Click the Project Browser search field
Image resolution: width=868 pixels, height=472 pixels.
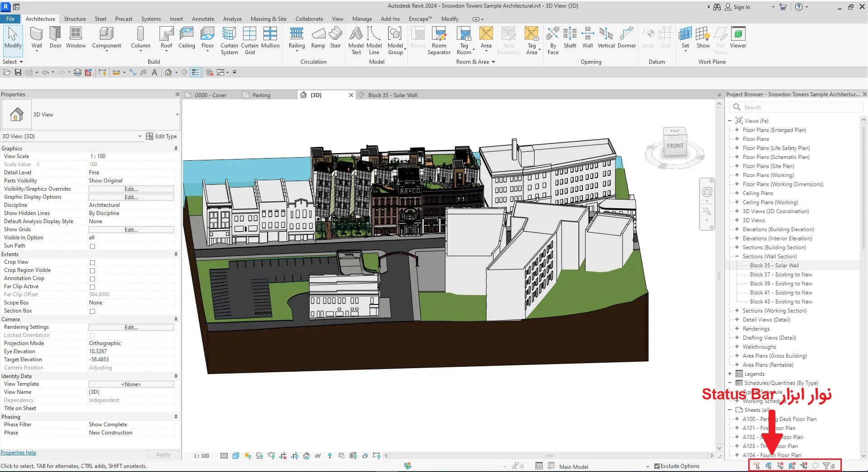coord(796,107)
